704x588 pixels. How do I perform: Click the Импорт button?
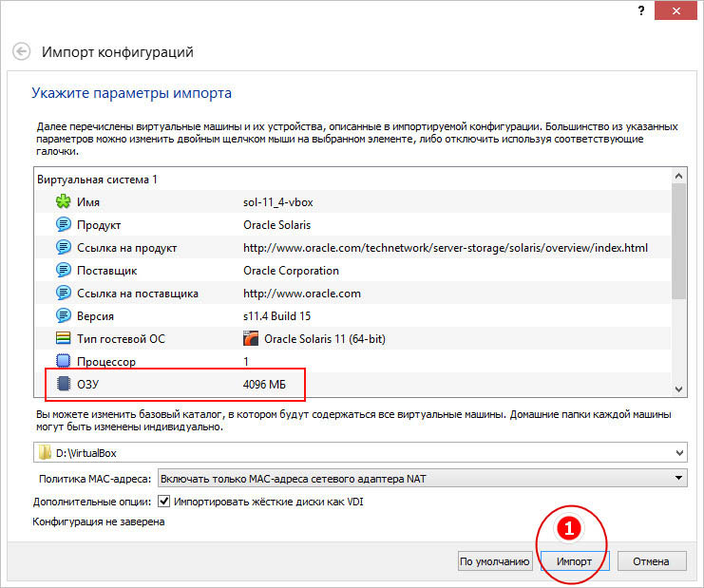(574, 561)
